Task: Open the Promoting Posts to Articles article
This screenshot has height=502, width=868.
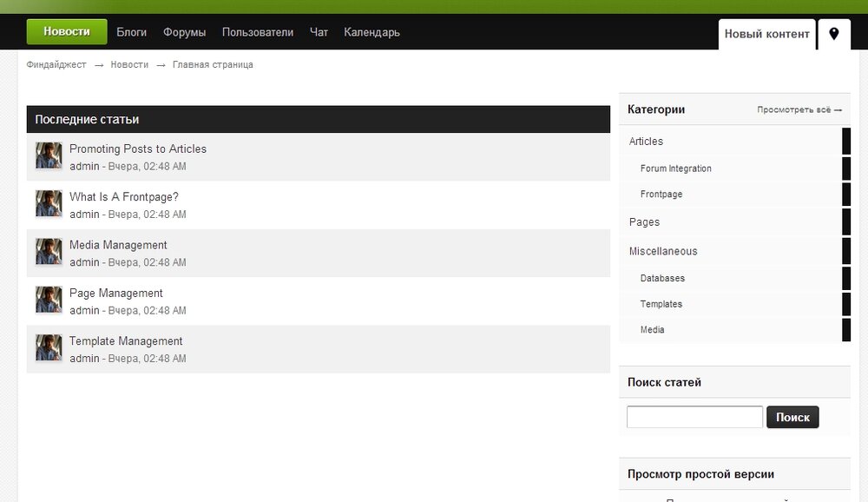Action: (138, 149)
